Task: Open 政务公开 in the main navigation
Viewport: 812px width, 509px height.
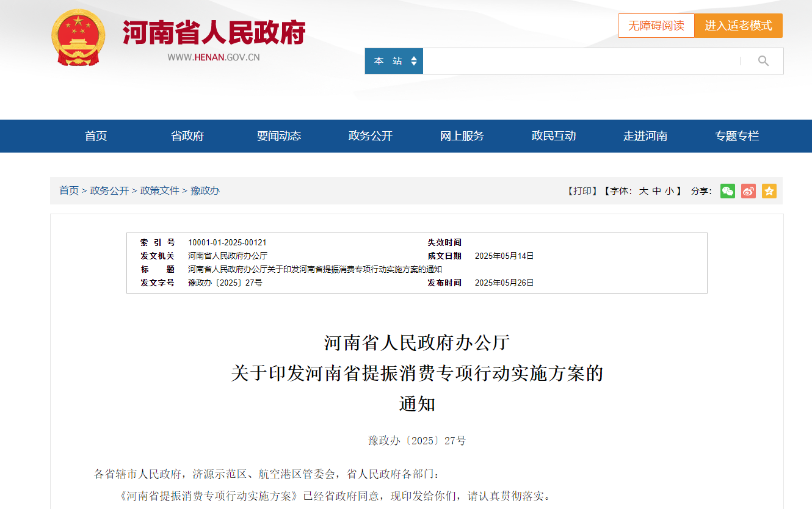Action: tap(371, 136)
